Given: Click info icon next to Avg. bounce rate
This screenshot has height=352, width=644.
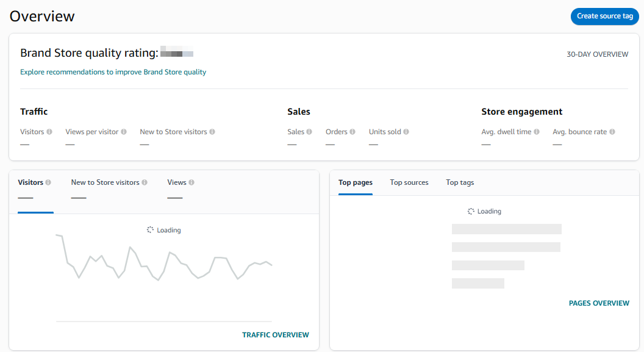Looking at the screenshot, I should [x=612, y=132].
